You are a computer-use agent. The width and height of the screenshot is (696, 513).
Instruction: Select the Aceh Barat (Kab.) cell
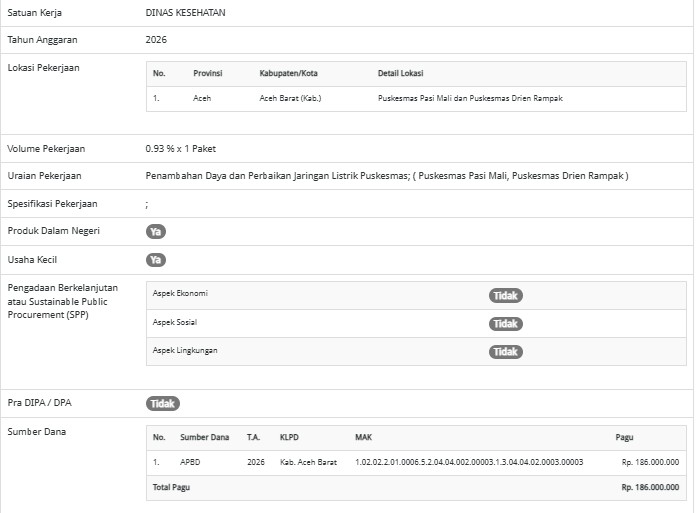click(x=290, y=99)
